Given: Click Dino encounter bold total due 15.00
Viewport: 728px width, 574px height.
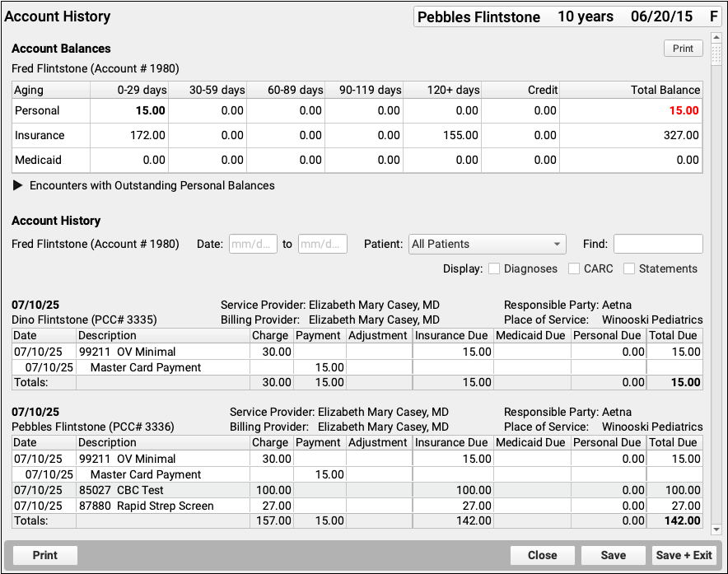Looking at the screenshot, I should 685,383.
